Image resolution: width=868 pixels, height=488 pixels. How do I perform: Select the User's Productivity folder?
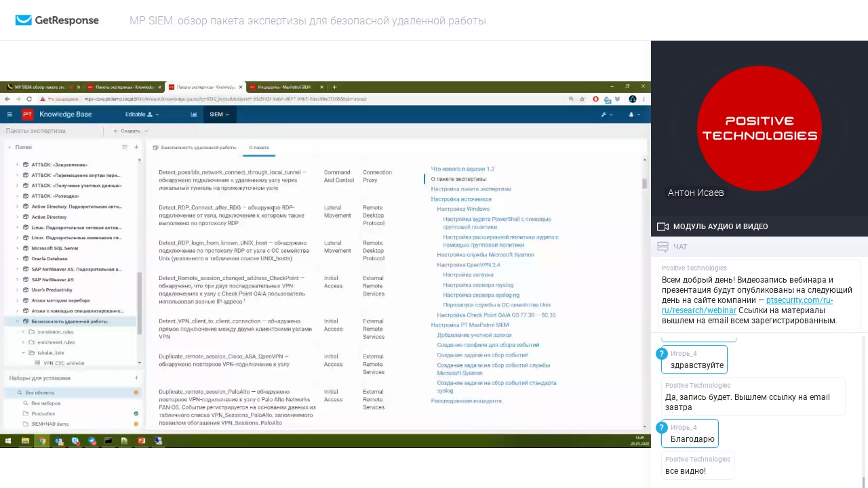(52, 290)
